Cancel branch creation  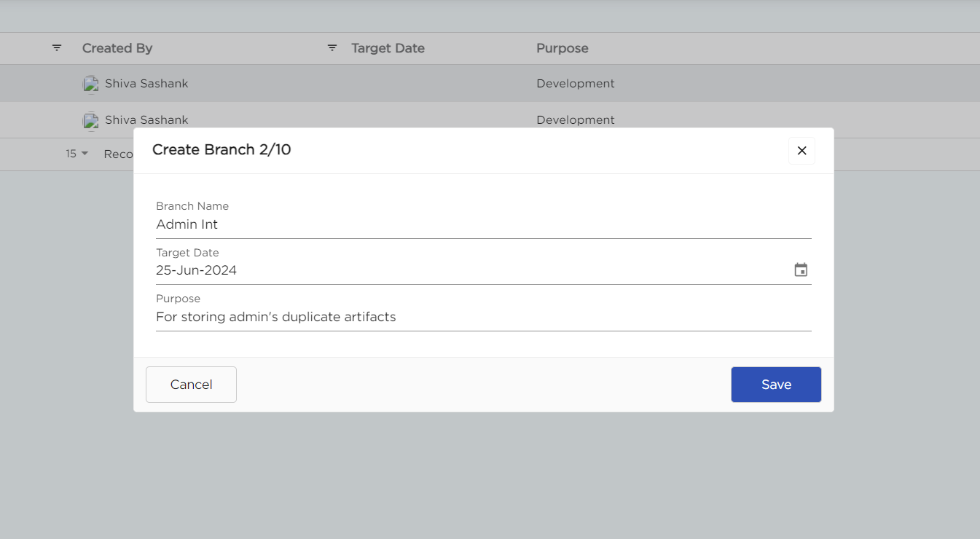click(191, 385)
